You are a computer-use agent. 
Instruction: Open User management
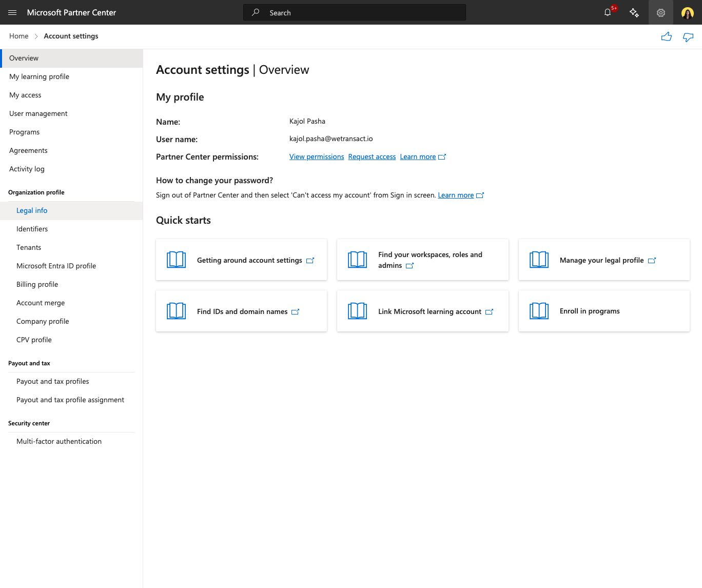[x=71, y=113]
